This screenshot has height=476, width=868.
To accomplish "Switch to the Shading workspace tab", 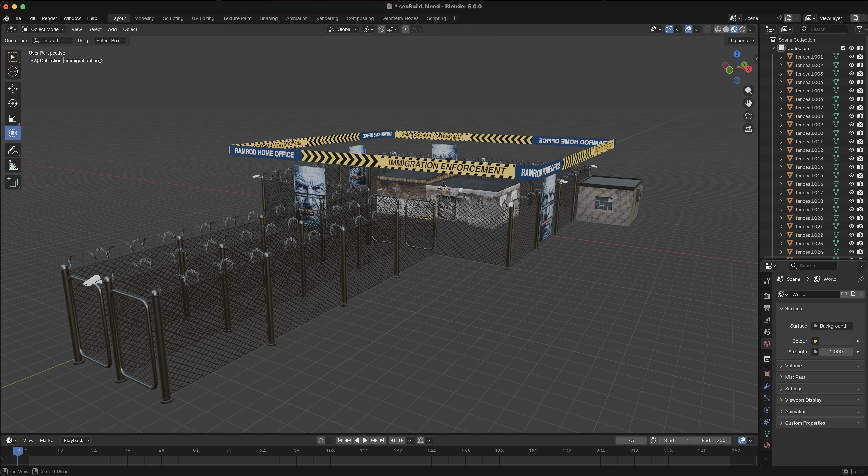I will 269,18.
